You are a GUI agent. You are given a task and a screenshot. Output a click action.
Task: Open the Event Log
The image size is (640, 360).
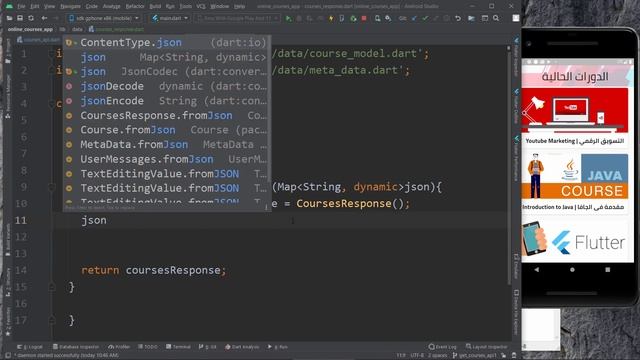[x=442, y=347]
